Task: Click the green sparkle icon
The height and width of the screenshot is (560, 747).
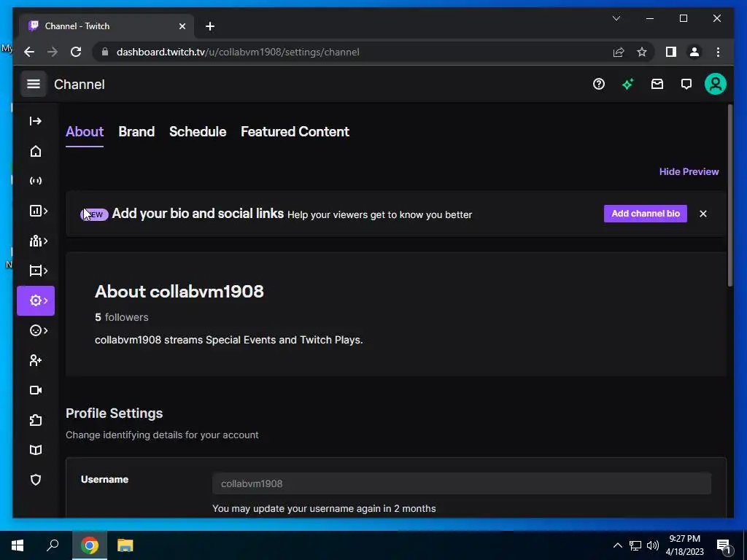Action: coord(628,85)
